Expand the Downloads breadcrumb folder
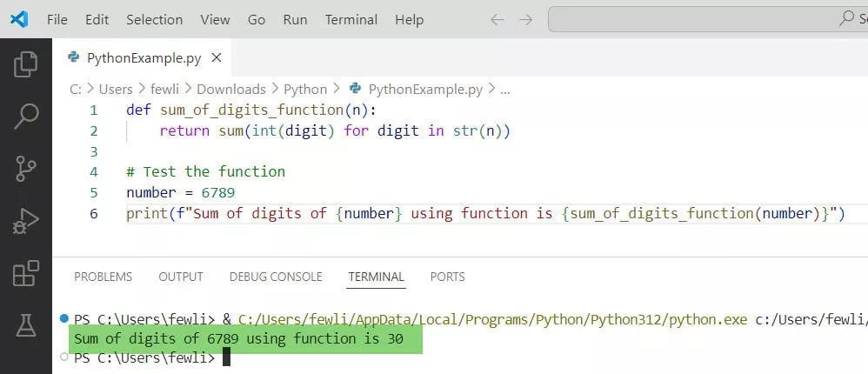The height and width of the screenshot is (374, 868). 230,89
